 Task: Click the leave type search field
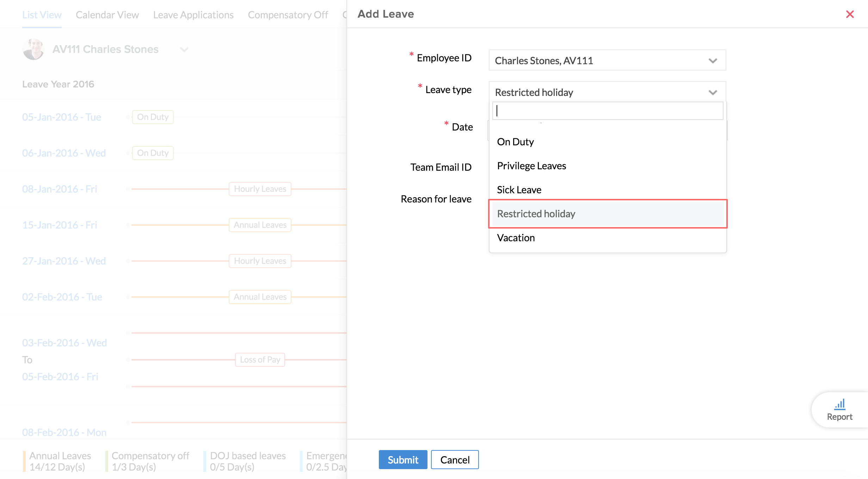607,111
